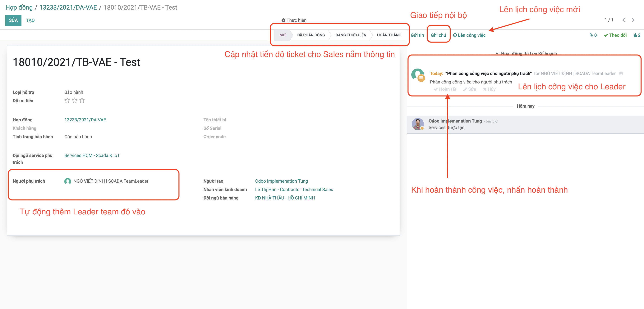
Task: Open contract link 13233/2021/DA-VAE in form
Action: click(85, 120)
